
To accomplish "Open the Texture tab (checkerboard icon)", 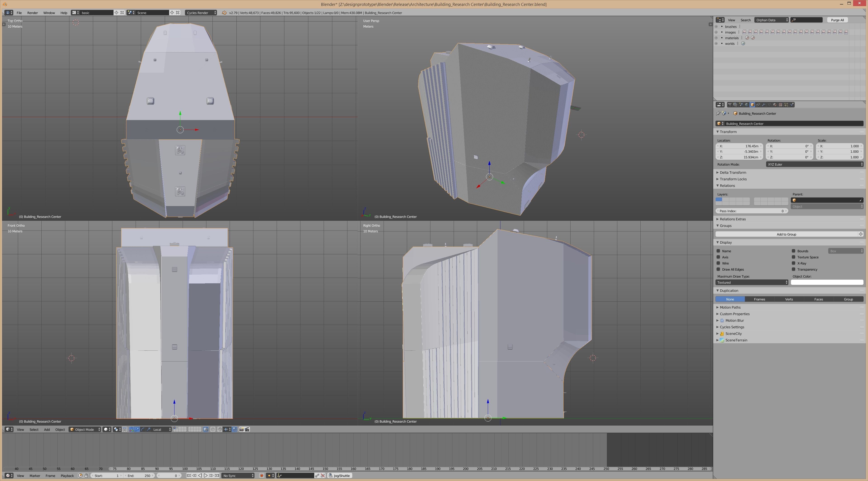I will coord(781,105).
